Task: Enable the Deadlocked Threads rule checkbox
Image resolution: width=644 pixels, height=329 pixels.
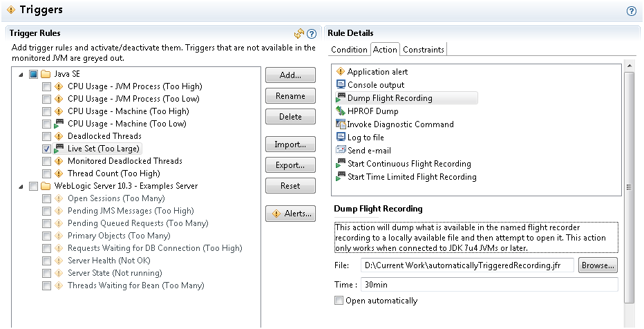Action: pos(46,136)
